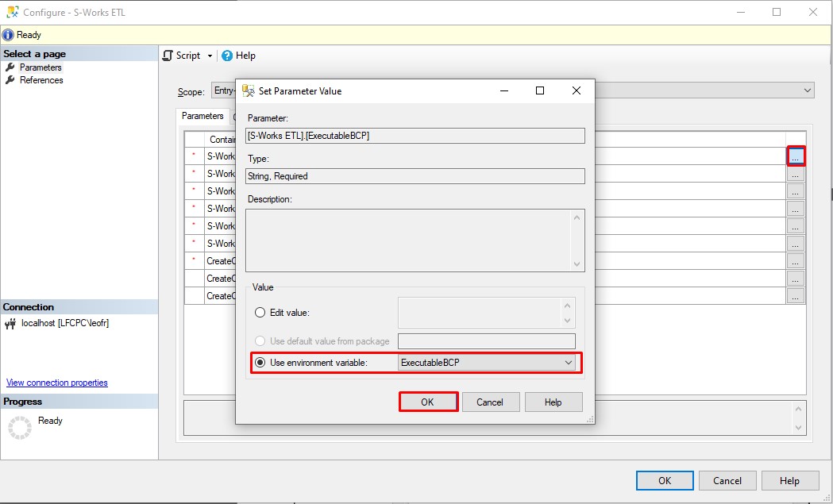
Task: Switch to the Parameters tab
Action: [202, 116]
